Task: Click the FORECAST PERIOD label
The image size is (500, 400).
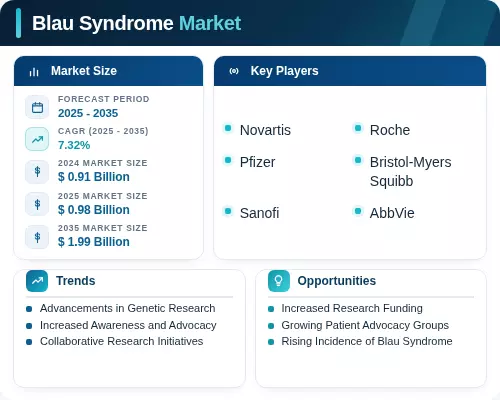Action: [x=104, y=99]
